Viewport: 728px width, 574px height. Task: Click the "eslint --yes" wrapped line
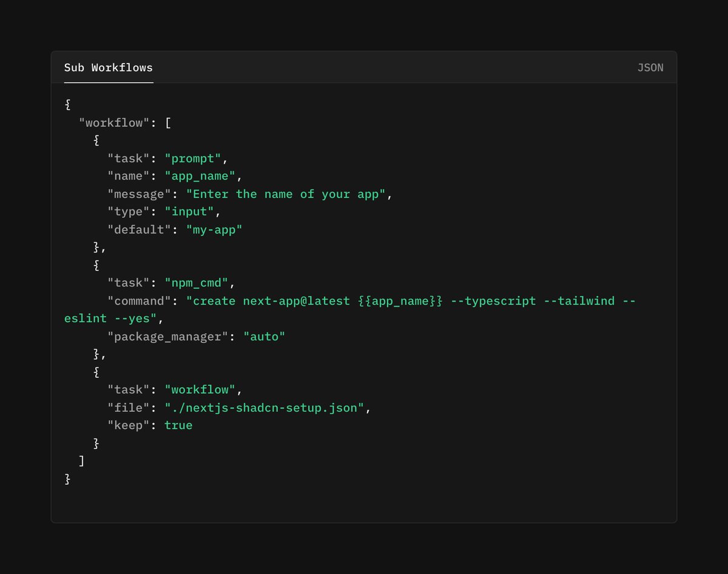click(x=110, y=319)
